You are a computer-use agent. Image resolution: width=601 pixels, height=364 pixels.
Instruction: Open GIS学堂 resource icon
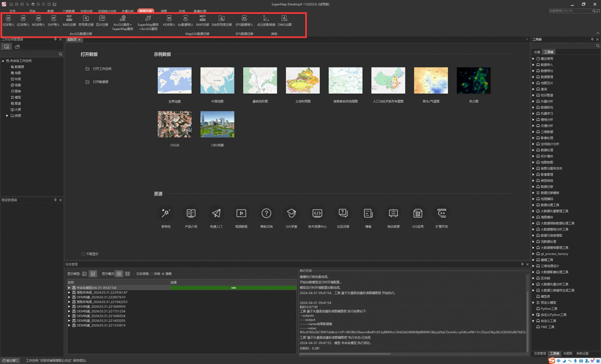pos(291,213)
